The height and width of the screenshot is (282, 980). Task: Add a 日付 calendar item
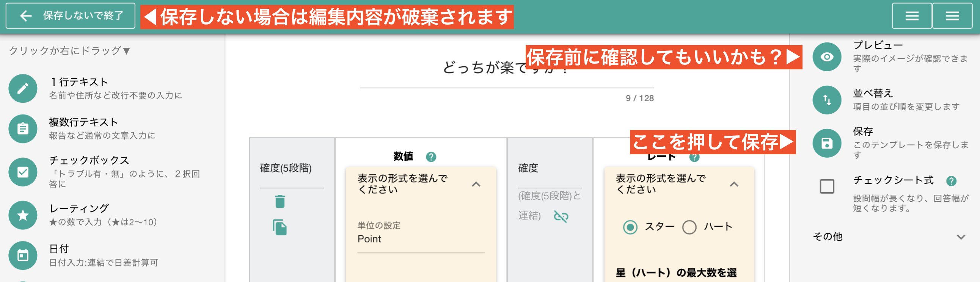(x=23, y=255)
